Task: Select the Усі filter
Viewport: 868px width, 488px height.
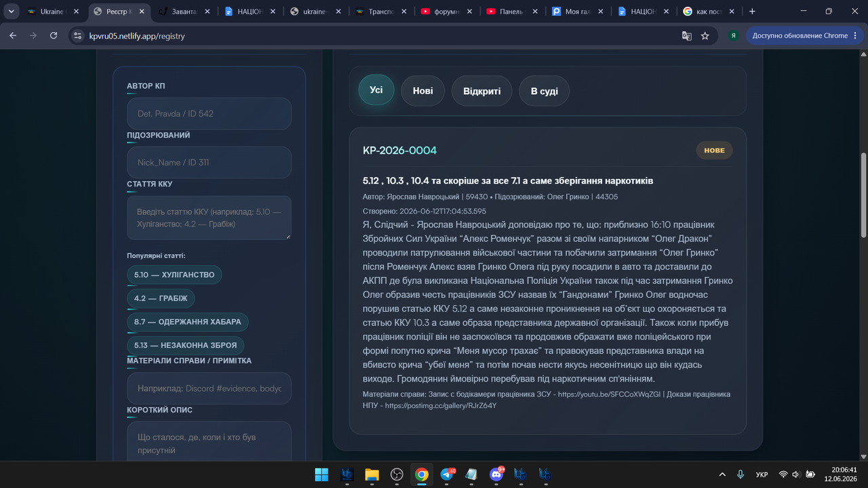Action: (x=376, y=90)
